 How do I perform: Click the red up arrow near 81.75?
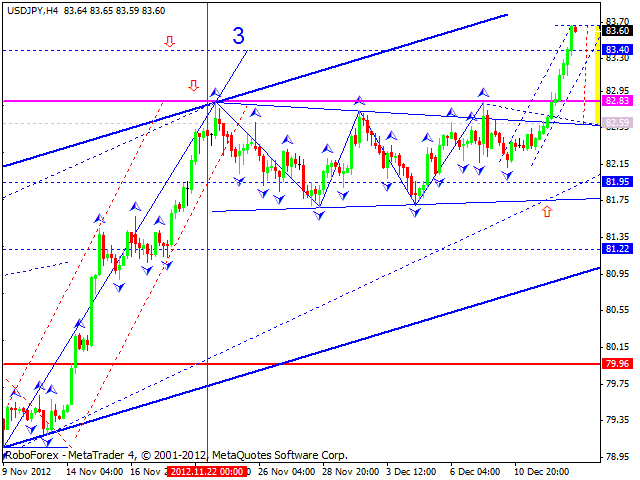pos(547,211)
